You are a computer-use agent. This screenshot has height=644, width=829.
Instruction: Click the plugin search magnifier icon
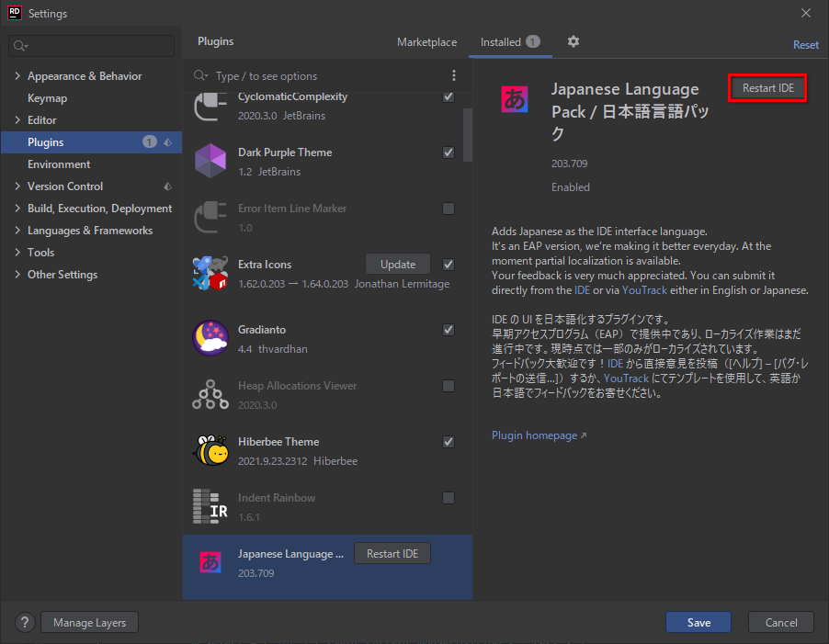pyautogui.click(x=200, y=75)
